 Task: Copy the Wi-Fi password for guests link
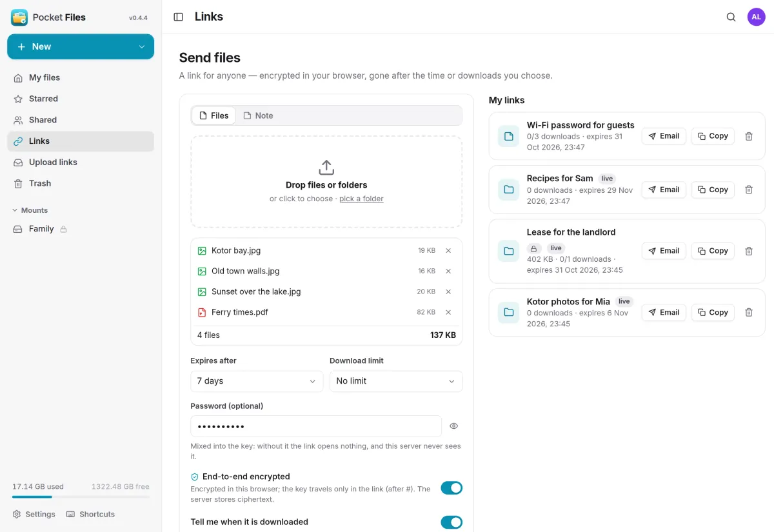pyautogui.click(x=713, y=136)
